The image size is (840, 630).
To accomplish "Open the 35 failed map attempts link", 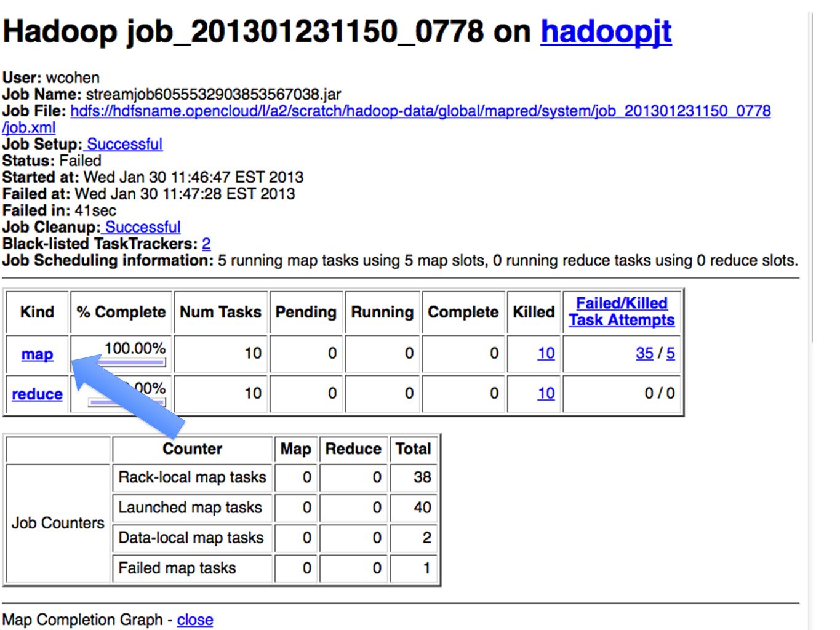I will coord(644,353).
